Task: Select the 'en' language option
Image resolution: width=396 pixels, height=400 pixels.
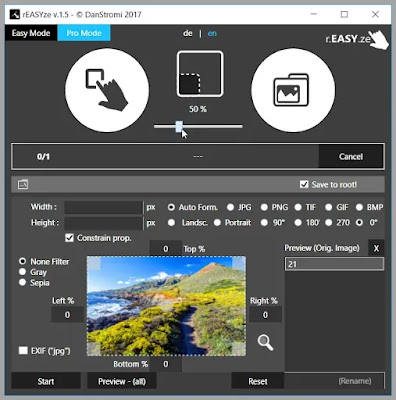Action: point(212,33)
